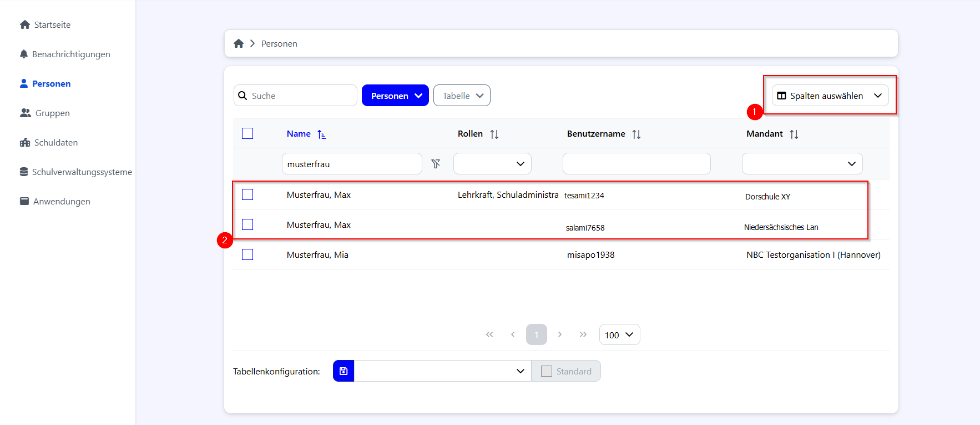This screenshot has width=980, height=425.
Task: Sort the Mandant column
Action: click(x=794, y=134)
